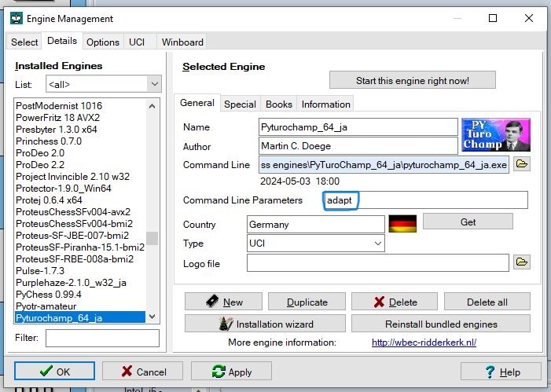The image size is (551, 392).
Task: Select highlighted Pyturochamp_64_ja engine
Action: click(80, 318)
